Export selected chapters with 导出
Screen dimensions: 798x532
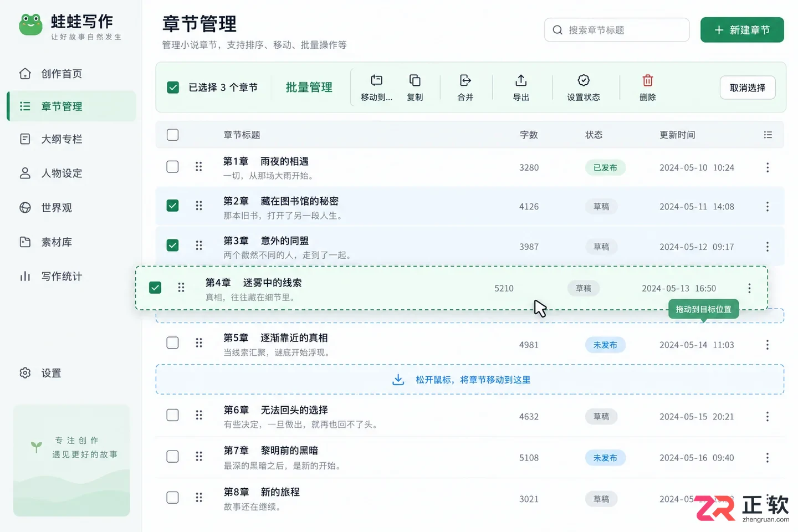click(x=521, y=88)
